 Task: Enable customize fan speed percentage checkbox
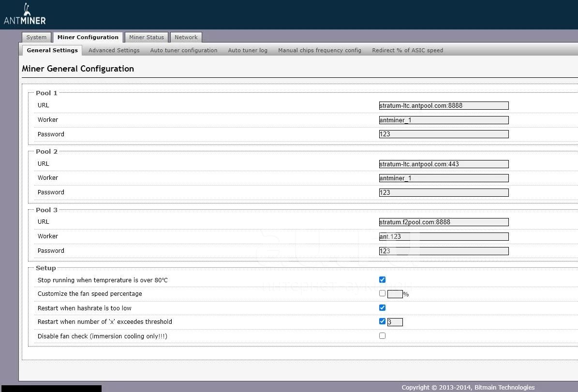tap(382, 293)
